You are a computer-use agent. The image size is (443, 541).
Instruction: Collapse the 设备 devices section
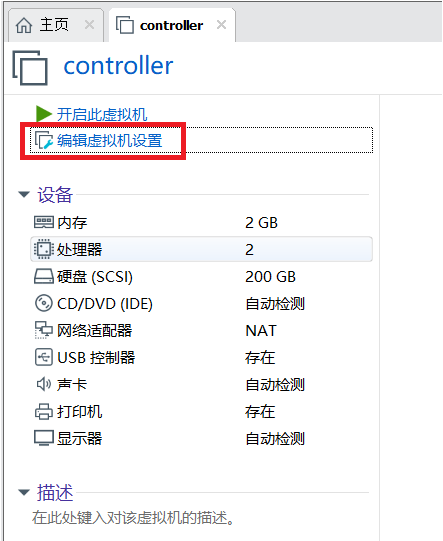pyautogui.click(x=24, y=195)
